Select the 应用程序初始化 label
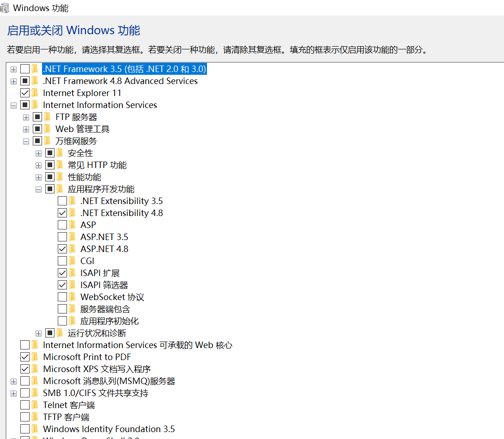 109,321
